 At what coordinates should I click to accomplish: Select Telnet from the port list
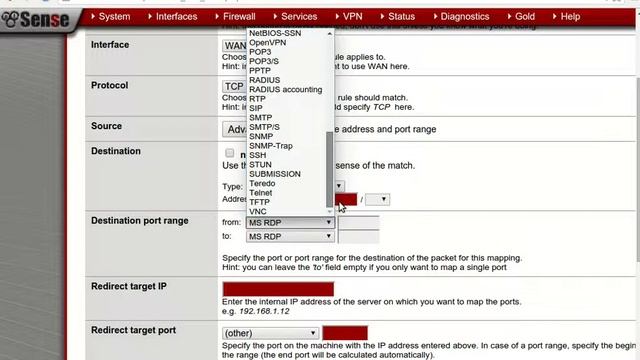pos(261,193)
